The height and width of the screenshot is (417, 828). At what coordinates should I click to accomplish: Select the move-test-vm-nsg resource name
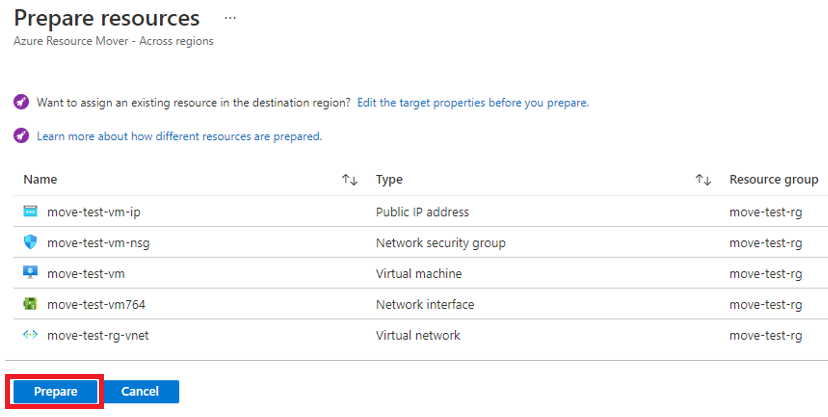[x=98, y=243]
